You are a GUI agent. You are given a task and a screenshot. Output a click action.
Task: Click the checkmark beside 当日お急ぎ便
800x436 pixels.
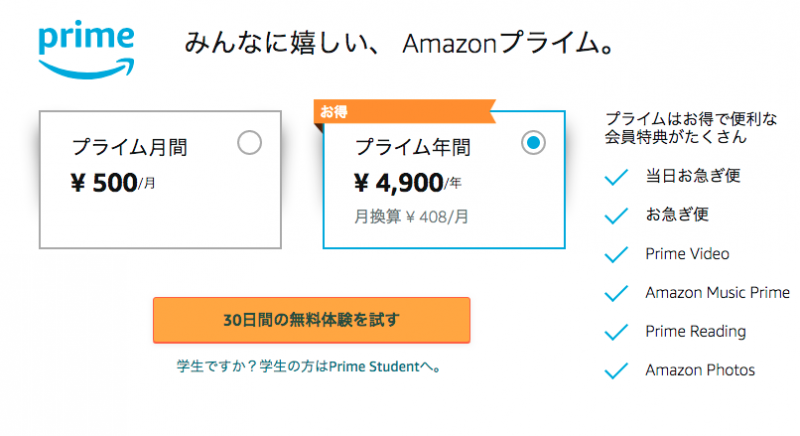[616, 176]
